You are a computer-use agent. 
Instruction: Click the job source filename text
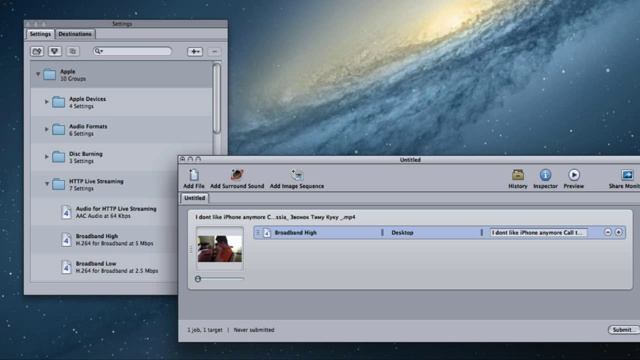[275, 217]
